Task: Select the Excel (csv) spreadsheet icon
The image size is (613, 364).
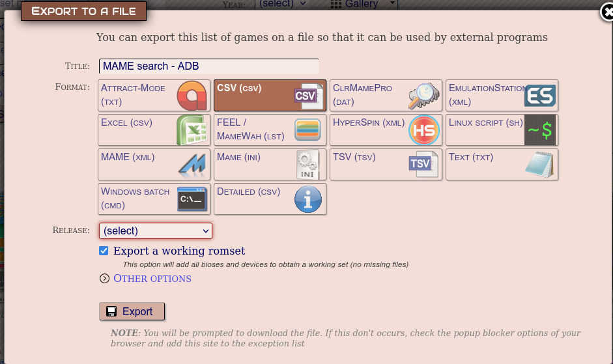Action: pyautogui.click(x=192, y=130)
